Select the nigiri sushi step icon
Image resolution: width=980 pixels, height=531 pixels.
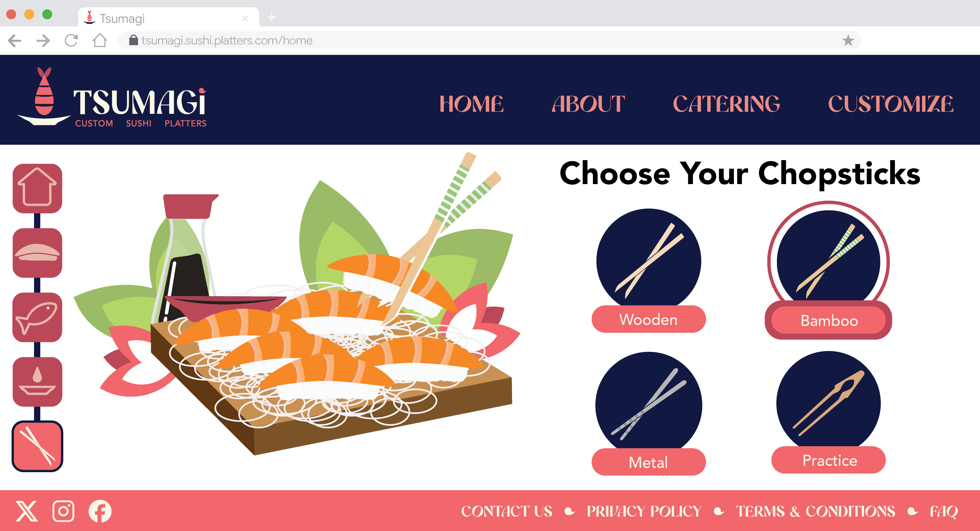pyautogui.click(x=37, y=253)
